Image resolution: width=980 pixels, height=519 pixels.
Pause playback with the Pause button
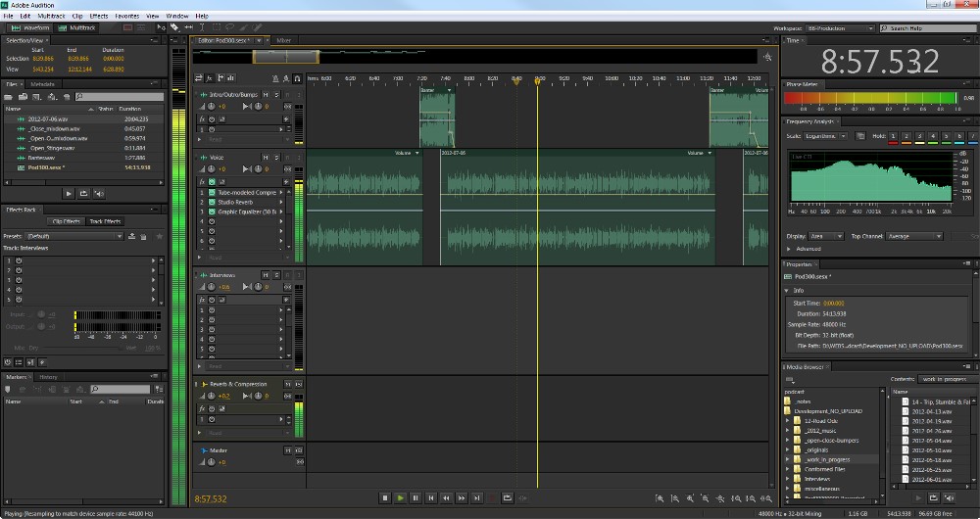tap(416, 497)
